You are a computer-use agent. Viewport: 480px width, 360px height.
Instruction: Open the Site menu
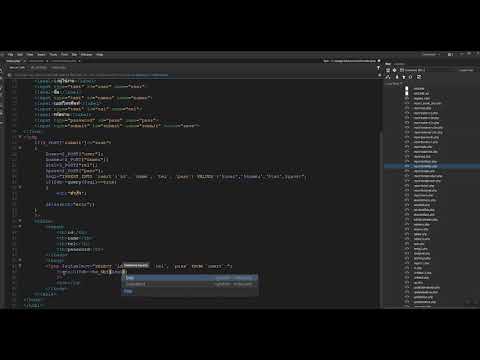pos(74,55)
